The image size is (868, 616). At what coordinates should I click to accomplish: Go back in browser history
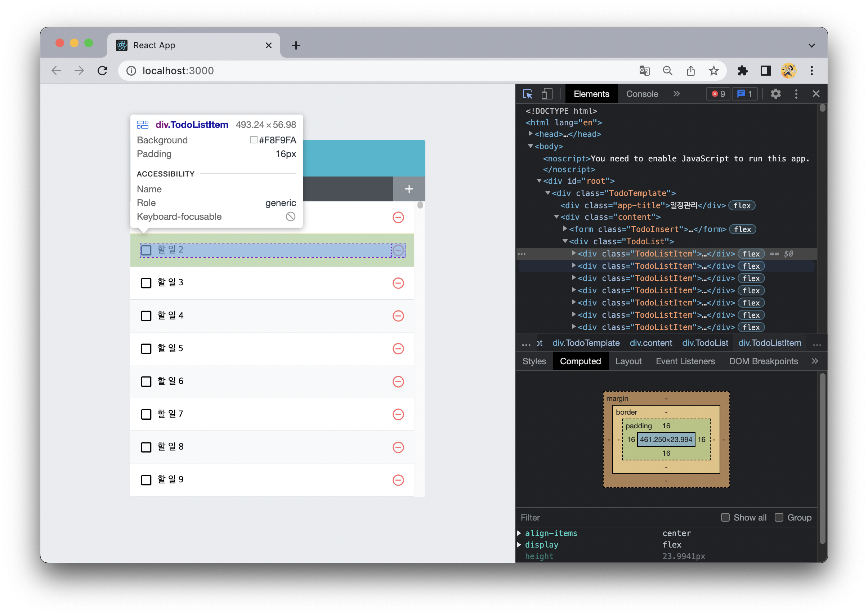point(56,71)
